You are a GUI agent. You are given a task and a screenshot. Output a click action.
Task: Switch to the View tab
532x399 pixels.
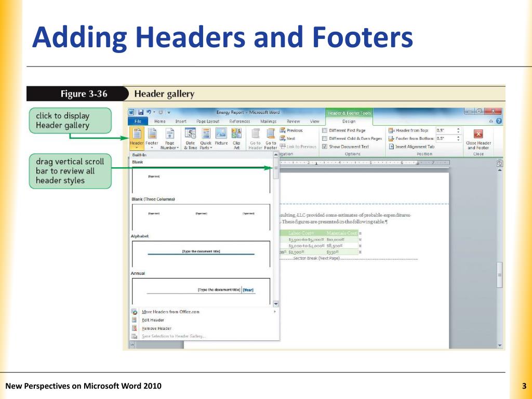[314, 121]
